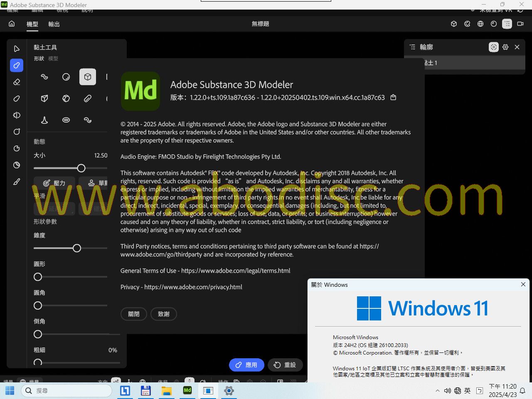
Task: Toggle the 壓力 pressure button
Action: [54, 183]
